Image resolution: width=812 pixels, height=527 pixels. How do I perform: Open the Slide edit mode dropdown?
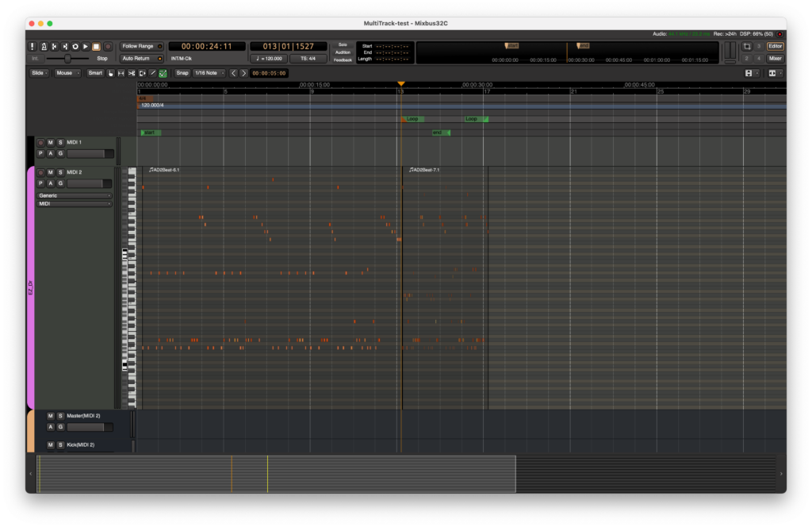coord(40,73)
